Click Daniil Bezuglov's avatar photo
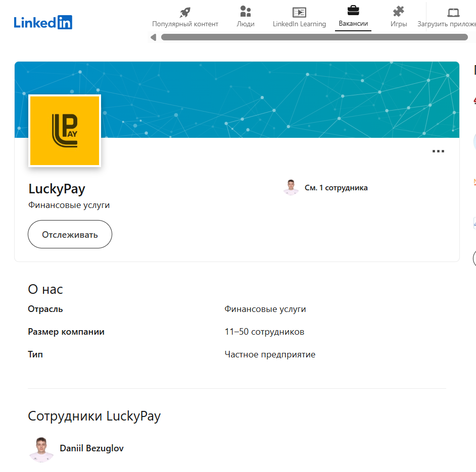Image resolution: width=476 pixels, height=472 pixels. click(x=41, y=449)
